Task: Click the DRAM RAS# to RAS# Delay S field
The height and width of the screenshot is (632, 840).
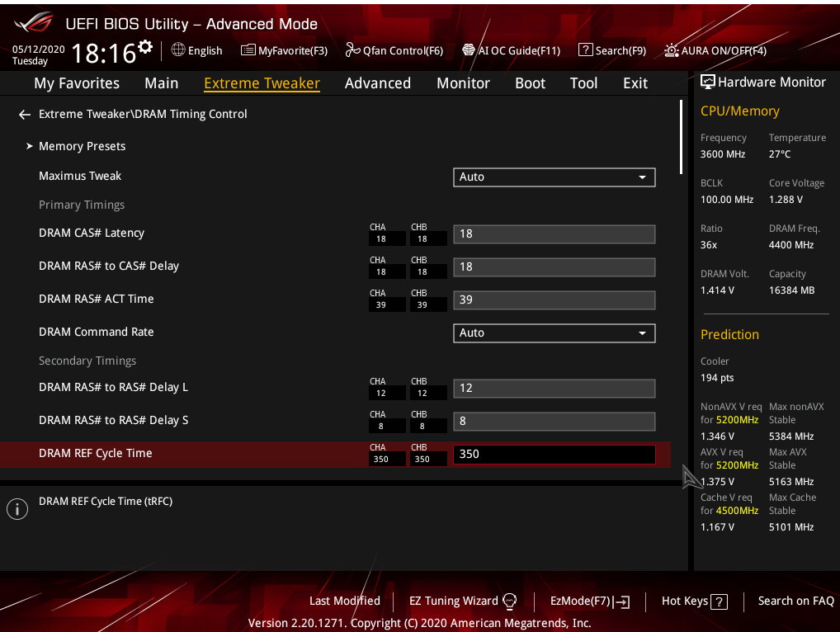Action: point(554,422)
